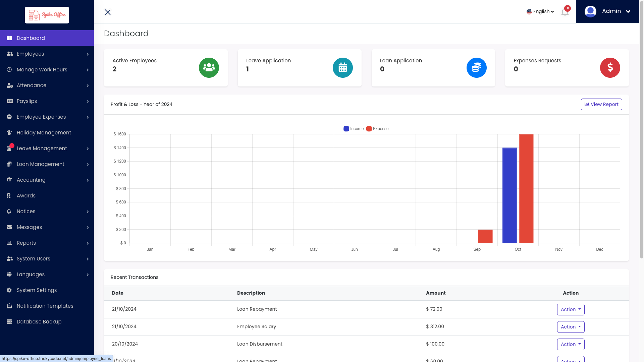
Task: Expand the Loan Management menu
Action: 40,164
